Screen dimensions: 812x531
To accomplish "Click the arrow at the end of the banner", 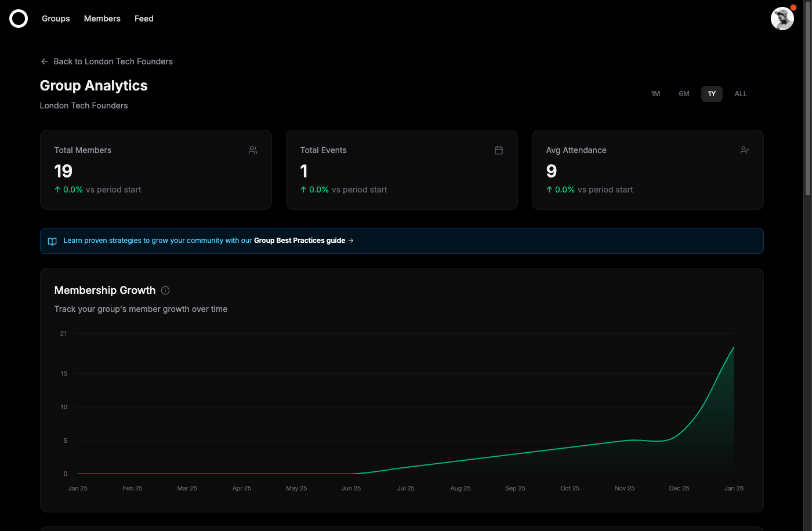I will (x=350, y=240).
